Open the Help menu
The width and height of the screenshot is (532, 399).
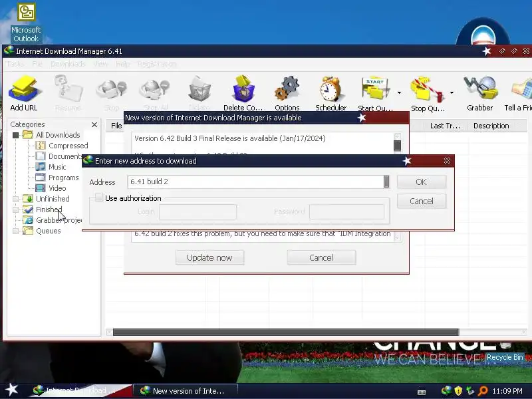(122, 64)
